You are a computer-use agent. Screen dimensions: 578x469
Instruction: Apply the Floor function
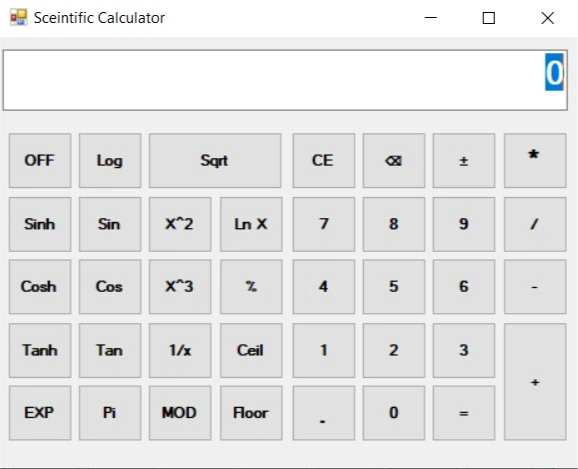251,413
